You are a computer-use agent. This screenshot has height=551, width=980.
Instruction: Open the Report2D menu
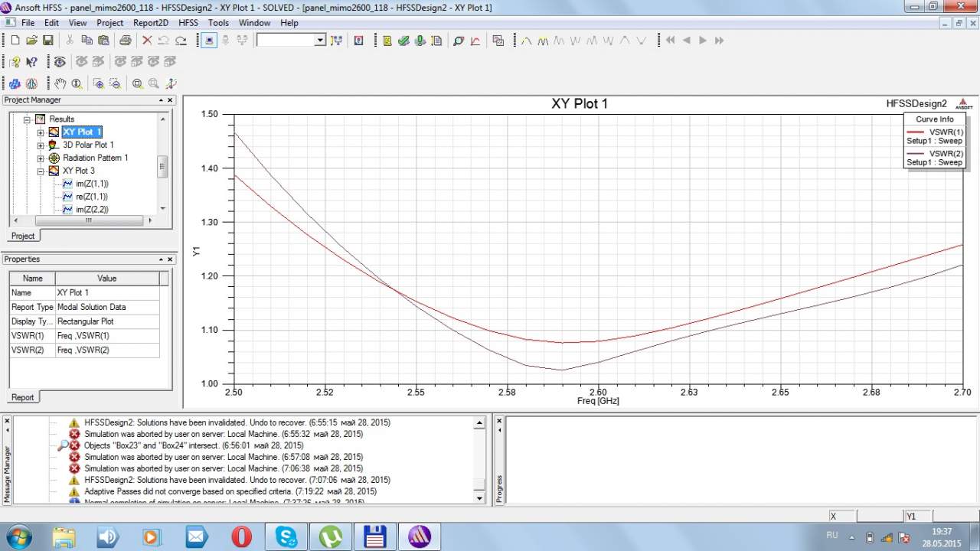151,23
